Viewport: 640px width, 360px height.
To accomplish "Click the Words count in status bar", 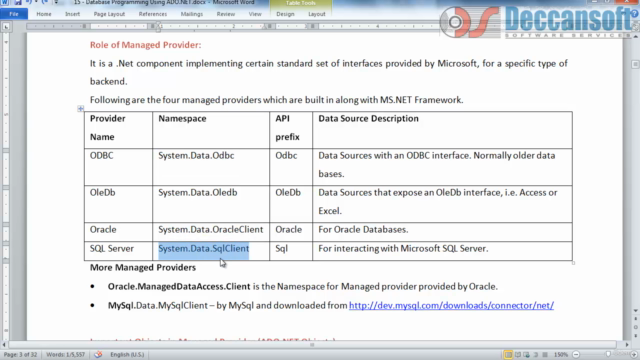I will click(65, 354).
